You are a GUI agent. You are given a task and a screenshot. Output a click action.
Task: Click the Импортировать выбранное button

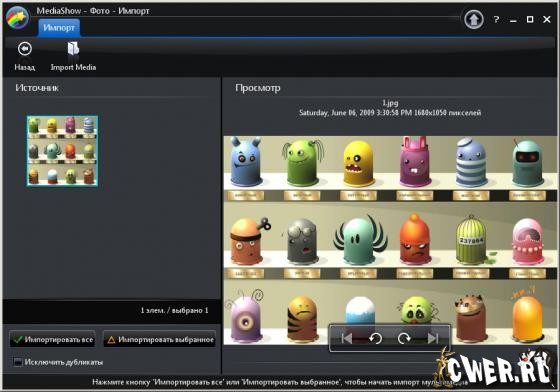click(160, 339)
